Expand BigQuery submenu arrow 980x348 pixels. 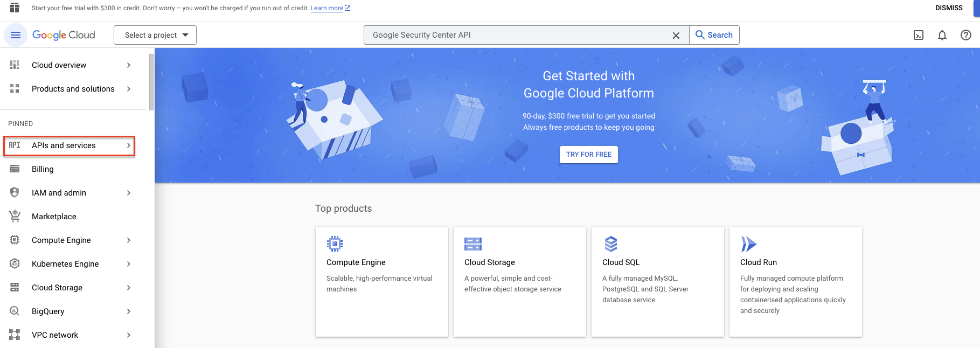click(129, 311)
